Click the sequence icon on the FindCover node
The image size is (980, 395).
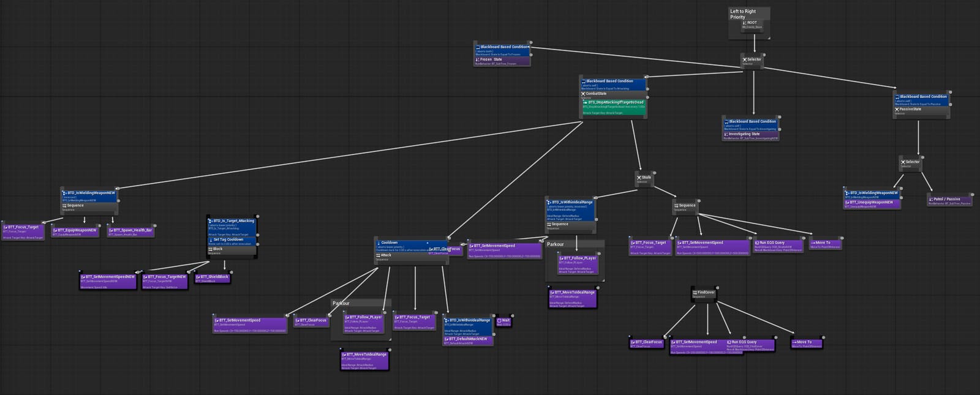point(695,292)
